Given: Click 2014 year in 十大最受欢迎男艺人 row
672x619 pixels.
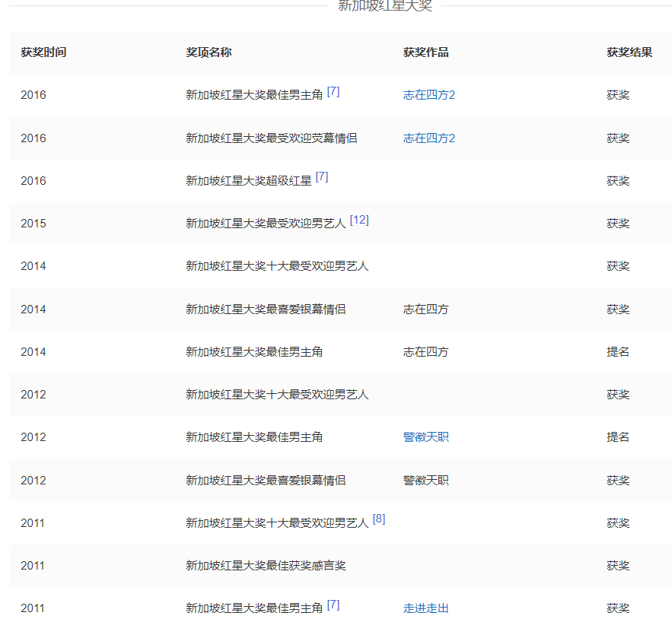Looking at the screenshot, I should (x=33, y=266).
